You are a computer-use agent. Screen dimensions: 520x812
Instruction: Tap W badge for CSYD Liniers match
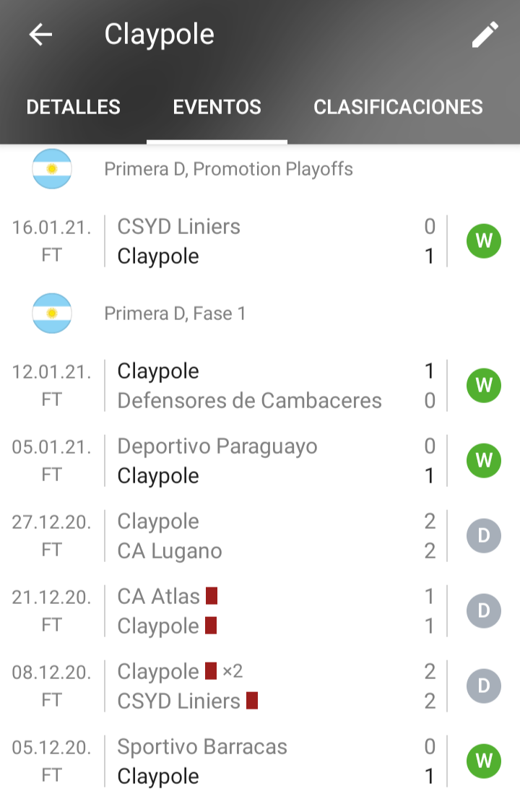tap(484, 241)
